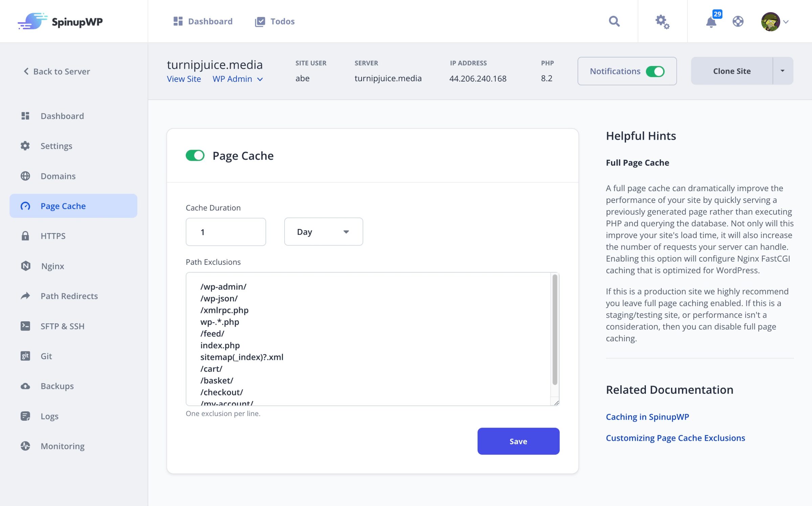Click the HTTPS padlock icon
The height and width of the screenshot is (506, 812).
click(x=25, y=236)
